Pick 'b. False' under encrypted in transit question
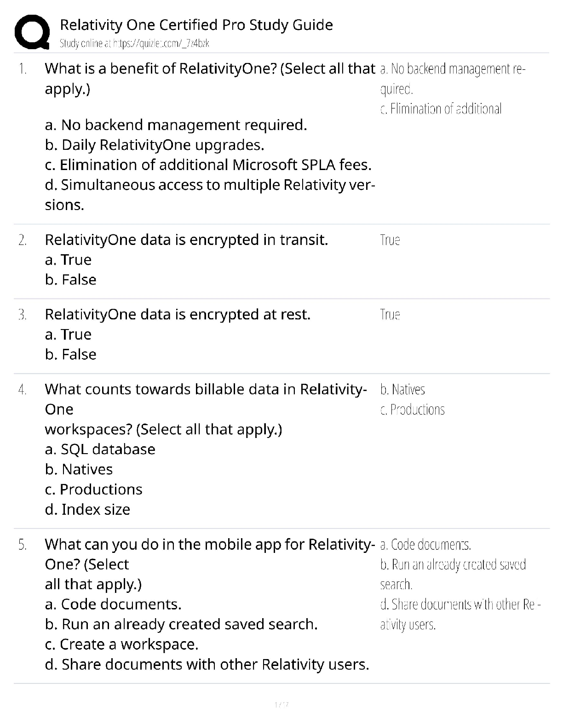The width and height of the screenshot is (563, 728). (x=71, y=280)
